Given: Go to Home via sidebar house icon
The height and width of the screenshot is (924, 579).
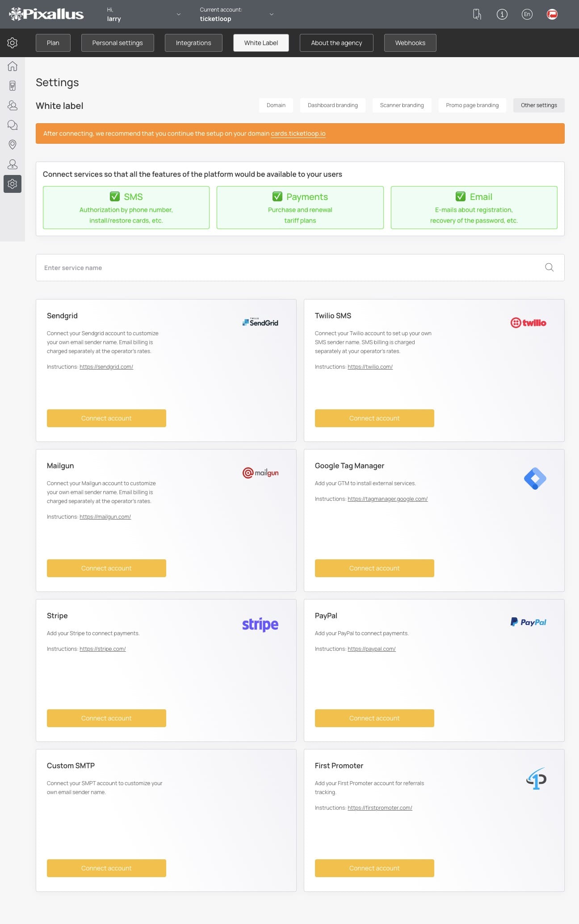Looking at the screenshot, I should click(13, 66).
